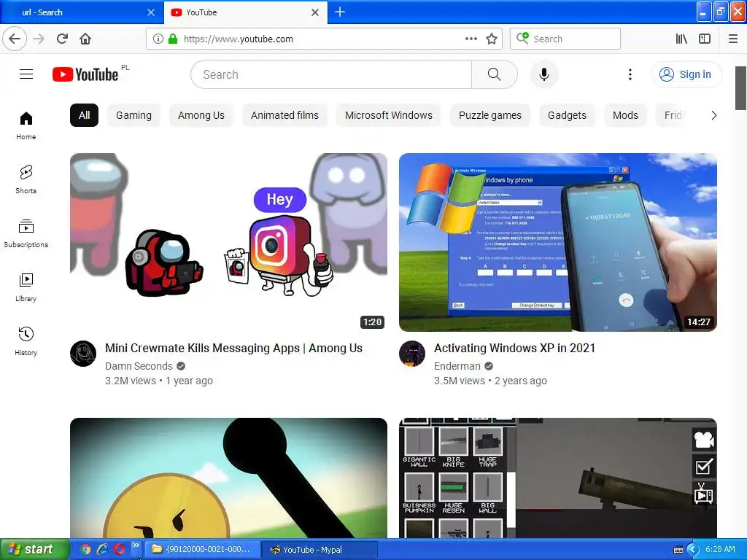Show site information icon in address bar
747x560 pixels.
(x=158, y=39)
